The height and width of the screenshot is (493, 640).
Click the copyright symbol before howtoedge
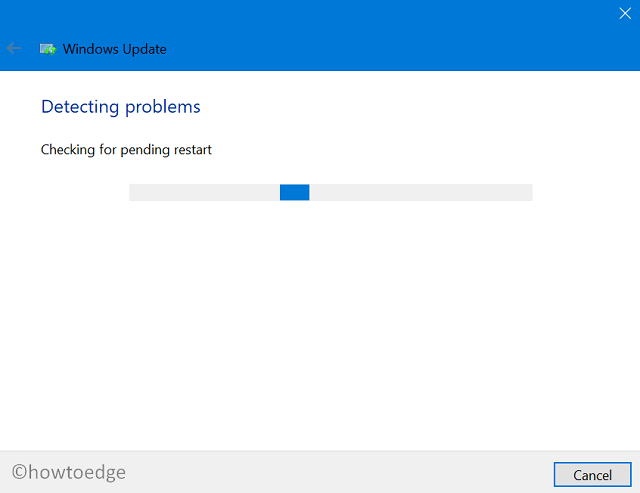(x=18, y=472)
